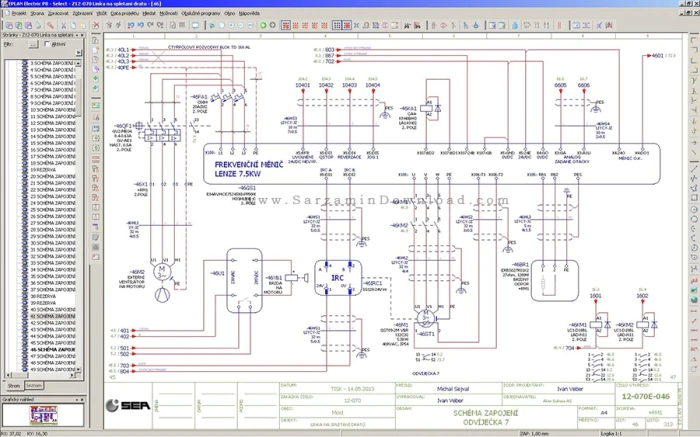Open the Zpracovat menu
Screen dimensions: 700x437
pyautogui.click(x=58, y=13)
